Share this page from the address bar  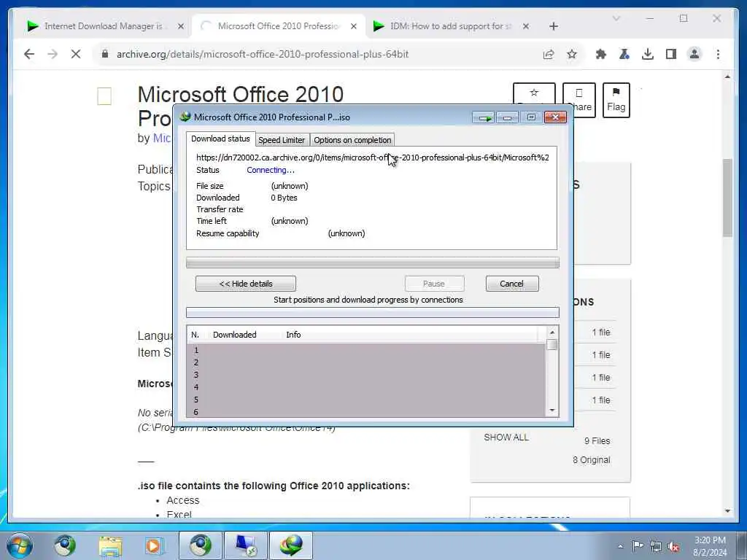click(549, 54)
